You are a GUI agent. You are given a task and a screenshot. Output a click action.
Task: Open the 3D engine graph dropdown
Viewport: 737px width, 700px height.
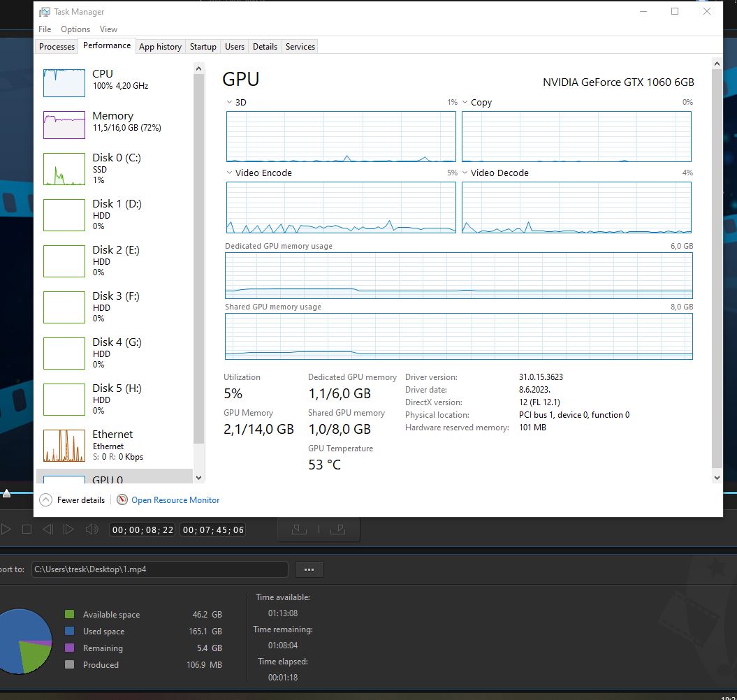point(229,103)
